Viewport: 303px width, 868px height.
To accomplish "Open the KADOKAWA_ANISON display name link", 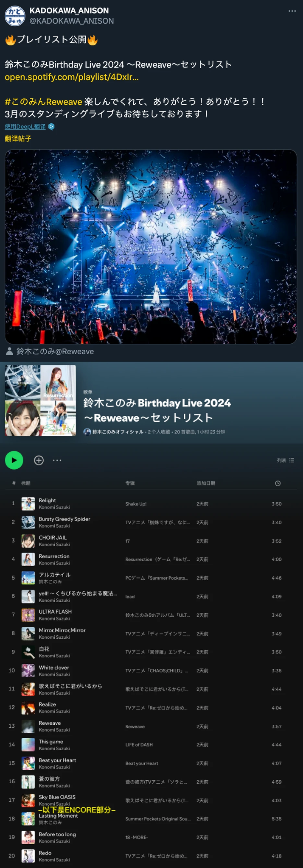I will click(69, 11).
